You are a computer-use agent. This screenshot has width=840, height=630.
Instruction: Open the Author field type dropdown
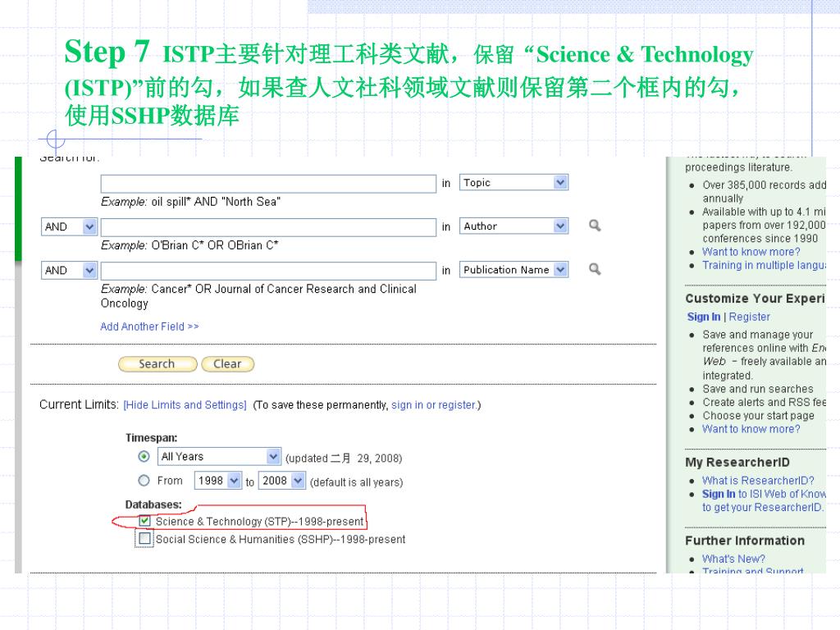click(x=514, y=226)
